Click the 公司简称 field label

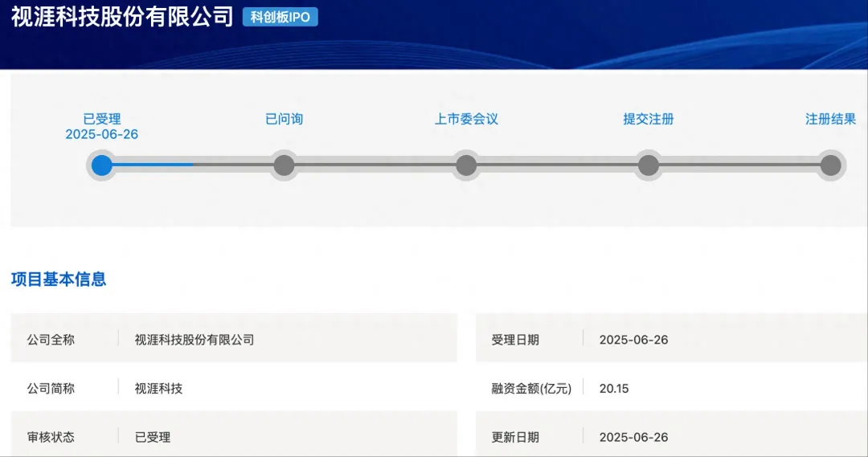pyautogui.click(x=51, y=389)
